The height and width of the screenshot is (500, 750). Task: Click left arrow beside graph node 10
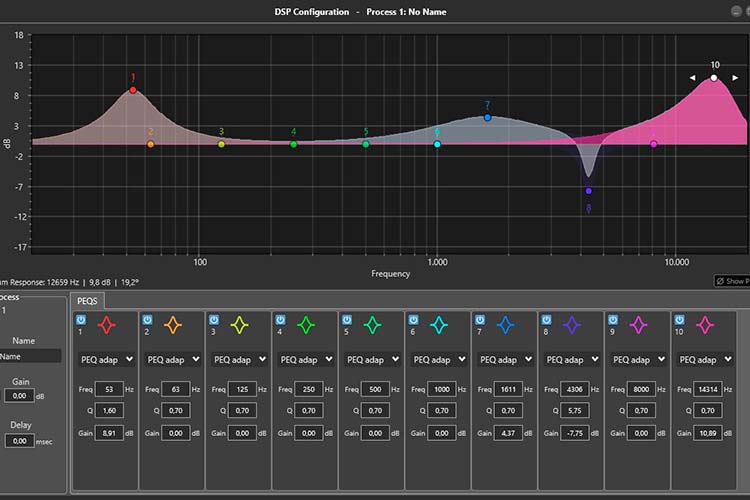point(693,78)
